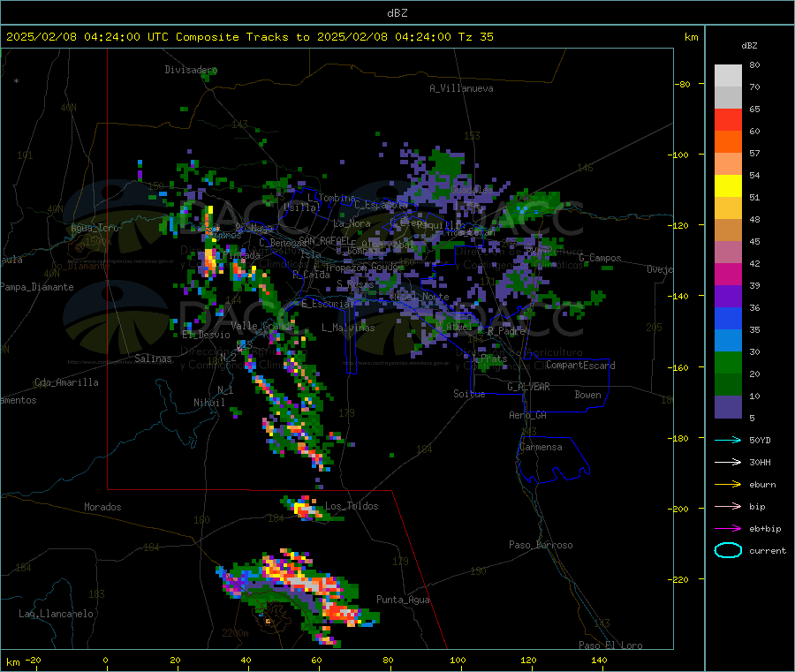Click the Cda_Amarilla map label
This screenshot has height=672, width=795.
click(66, 382)
